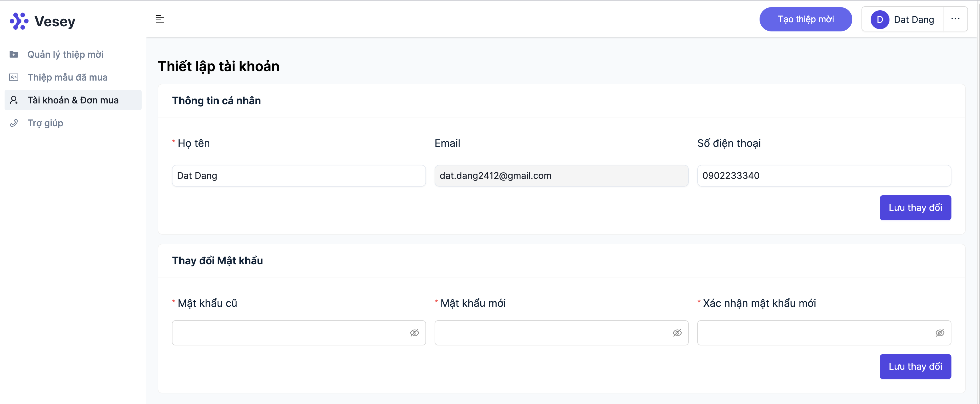
Task: Show password in Mật khẩu mới field
Action: tap(677, 333)
